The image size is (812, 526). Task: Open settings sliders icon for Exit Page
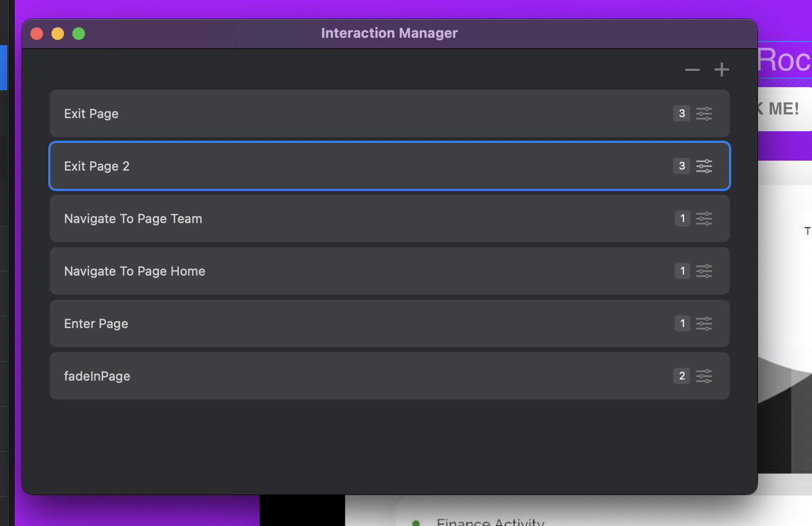[704, 113]
